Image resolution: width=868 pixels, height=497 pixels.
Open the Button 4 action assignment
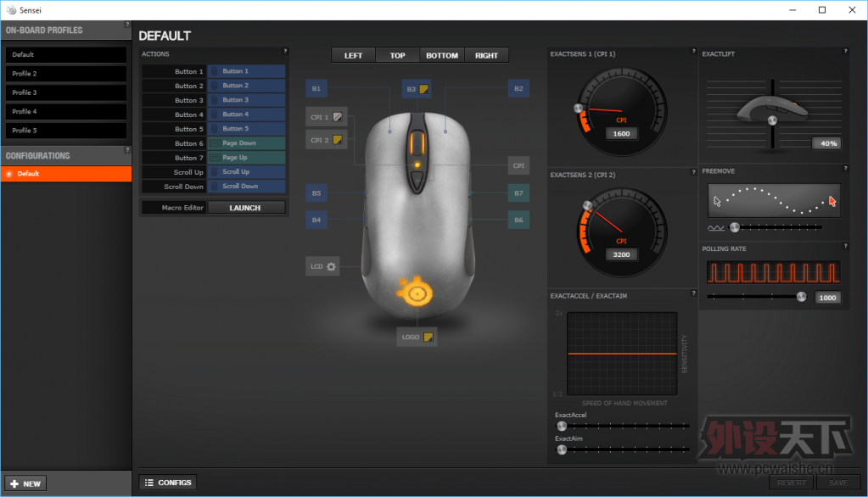[246, 114]
